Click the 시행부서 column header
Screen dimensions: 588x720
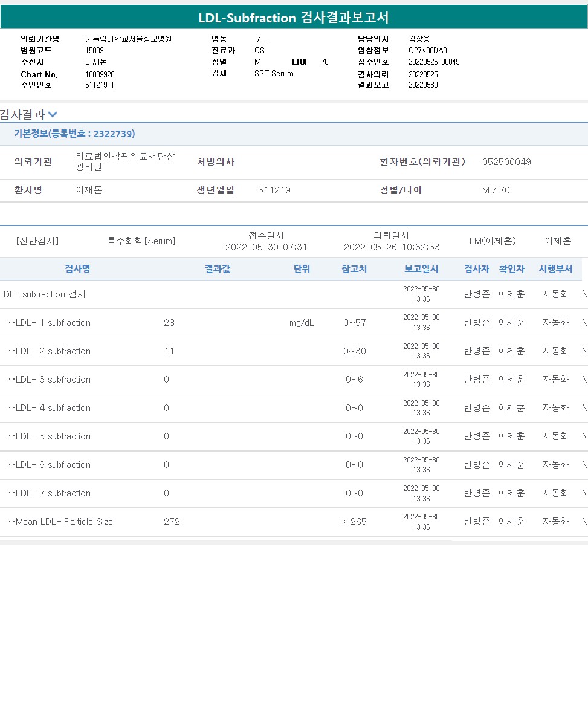[x=555, y=269]
